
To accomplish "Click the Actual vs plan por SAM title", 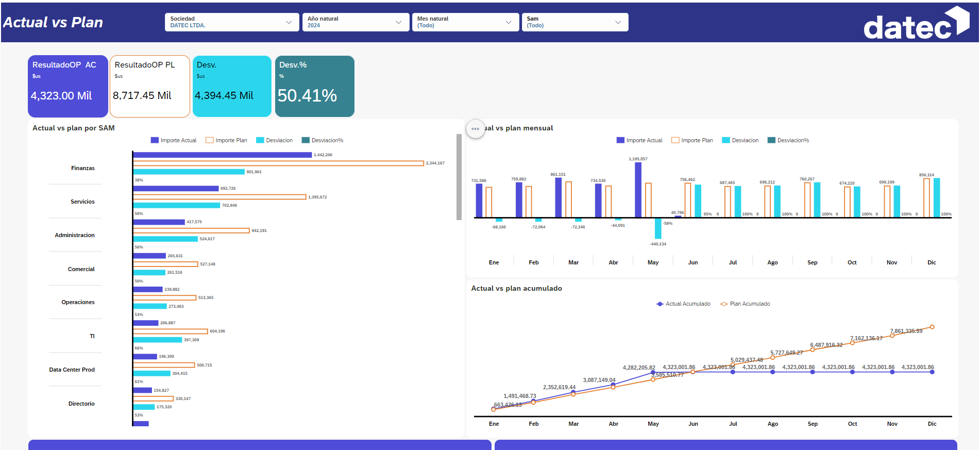I will coord(74,128).
